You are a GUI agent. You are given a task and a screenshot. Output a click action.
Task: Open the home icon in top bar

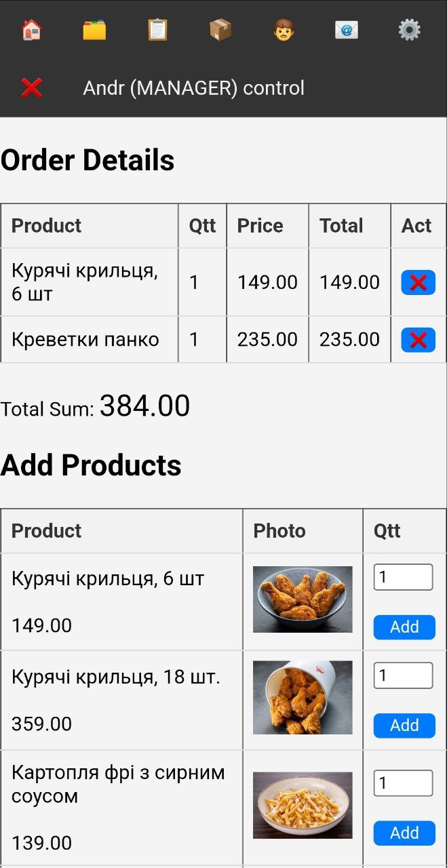pyautogui.click(x=31, y=30)
